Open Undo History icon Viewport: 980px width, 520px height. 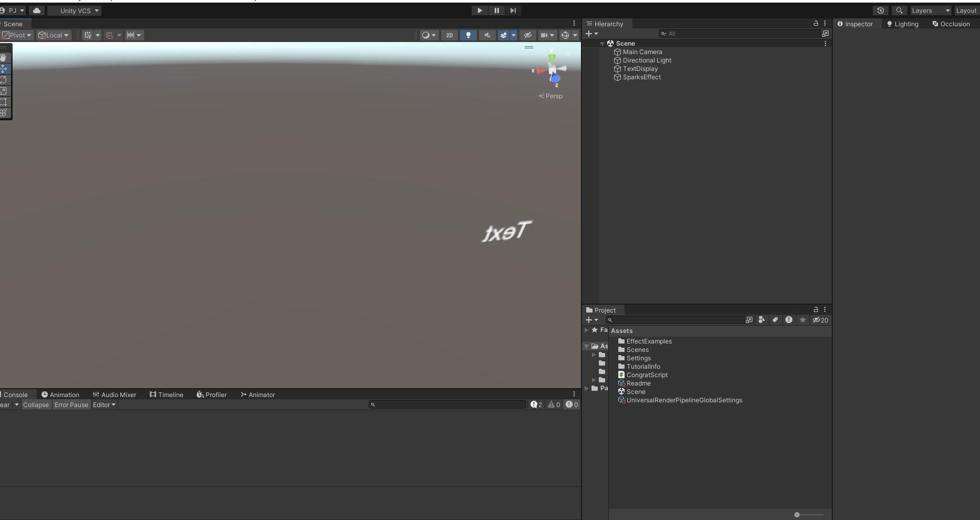click(x=881, y=11)
